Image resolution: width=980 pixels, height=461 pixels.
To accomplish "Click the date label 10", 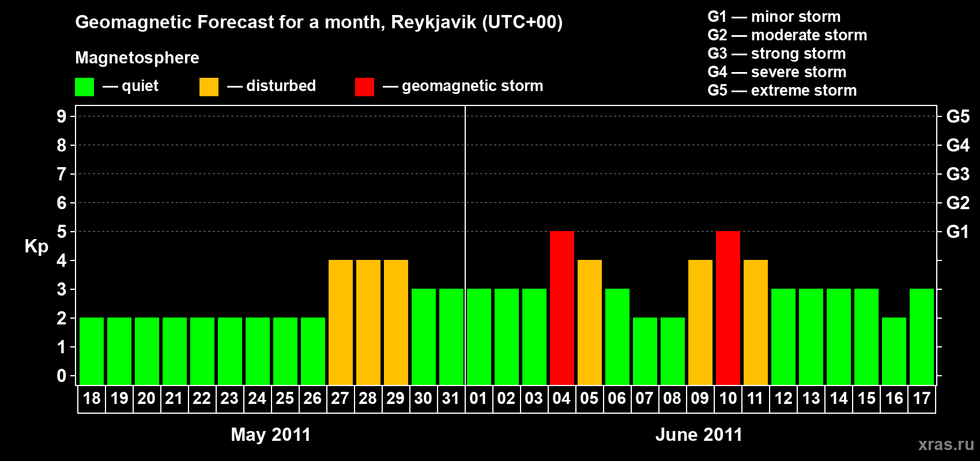I will click(x=728, y=398).
